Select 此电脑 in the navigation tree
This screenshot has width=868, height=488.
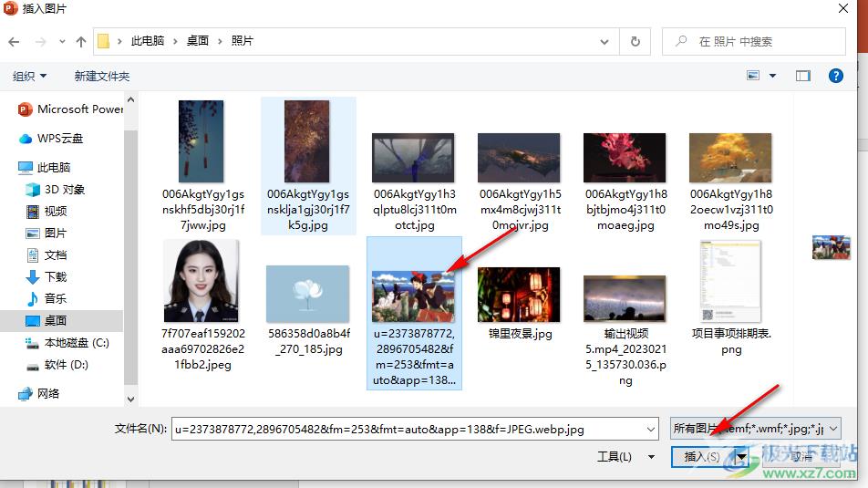[x=45, y=167]
